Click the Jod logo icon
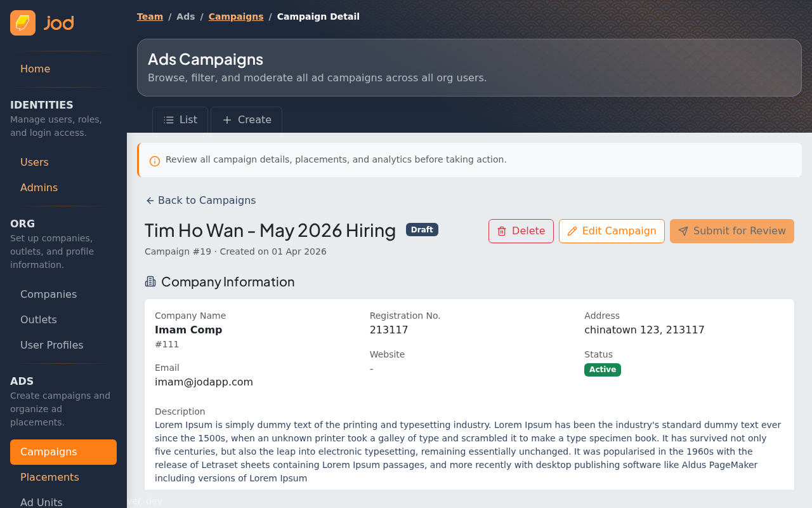The height and width of the screenshot is (508, 812). (22, 22)
